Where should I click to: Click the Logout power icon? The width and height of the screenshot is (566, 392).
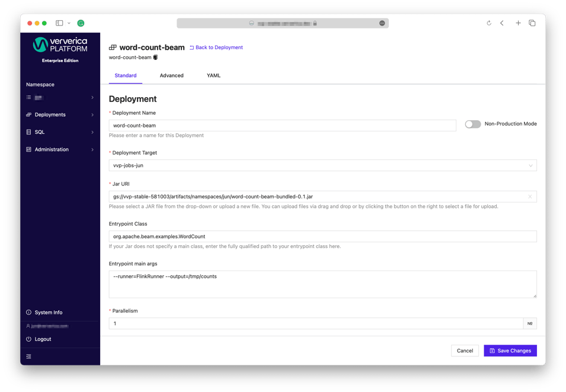pyautogui.click(x=28, y=339)
